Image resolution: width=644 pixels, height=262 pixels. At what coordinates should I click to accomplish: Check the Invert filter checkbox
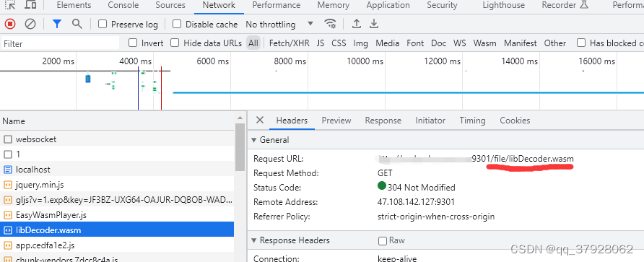[x=133, y=43]
